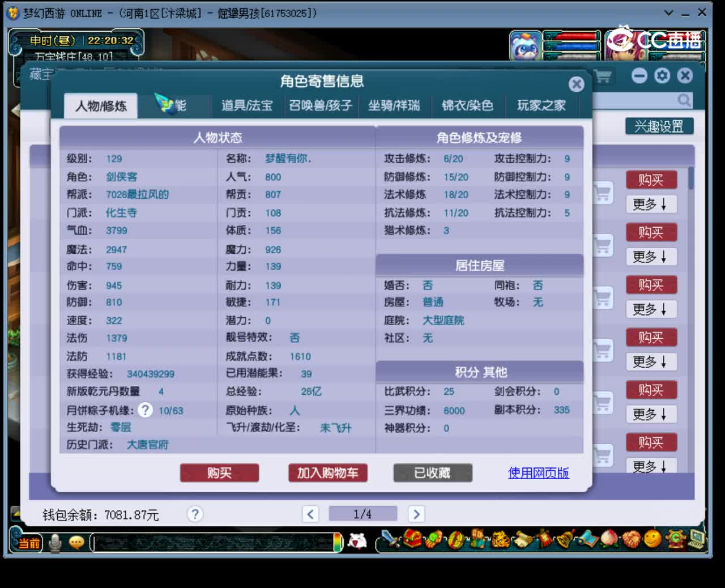Click the microphone voice icon in chat bar

coord(55,543)
